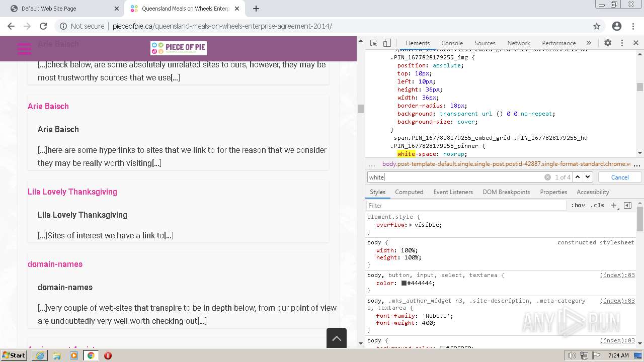The width and height of the screenshot is (644, 362).
Task: Open a new browser tab
Action: (x=256, y=9)
